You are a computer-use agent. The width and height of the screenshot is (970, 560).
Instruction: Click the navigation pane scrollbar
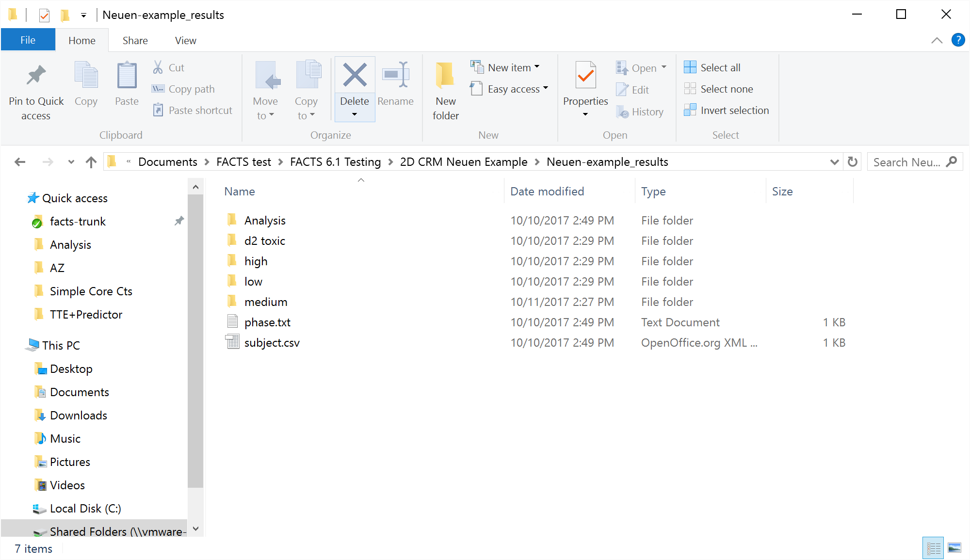(195, 339)
